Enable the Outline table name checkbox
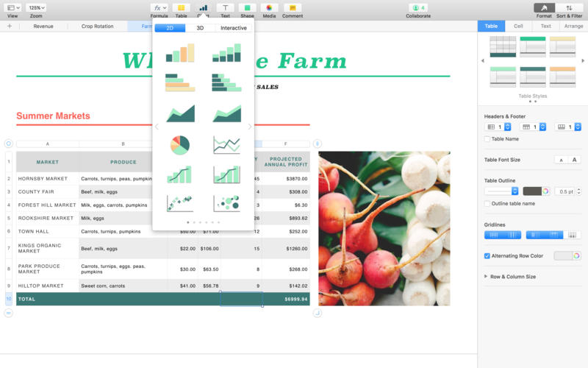Image resolution: width=588 pixels, height=368 pixels. [x=487, y=204]
